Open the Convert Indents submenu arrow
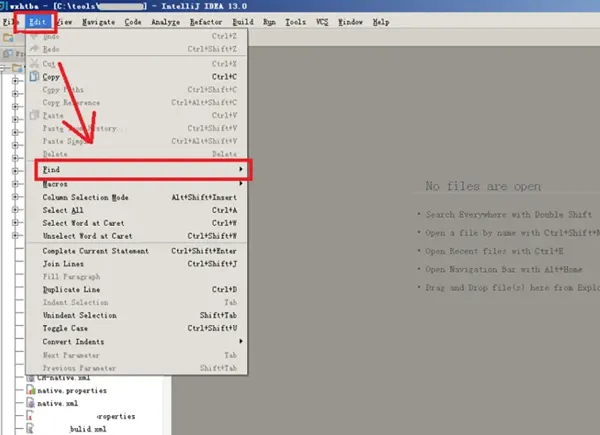Viewport: 600px width, 435px height. click(241, 341)
